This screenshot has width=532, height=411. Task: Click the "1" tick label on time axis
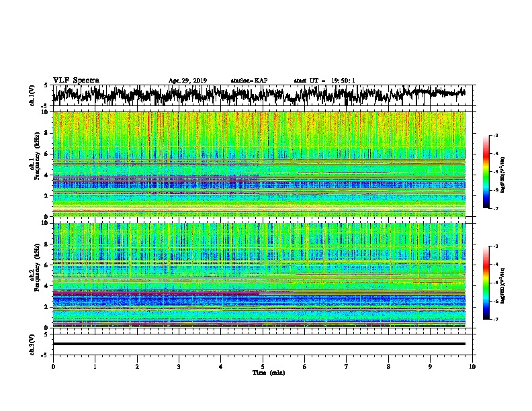[x=95, y=366]
